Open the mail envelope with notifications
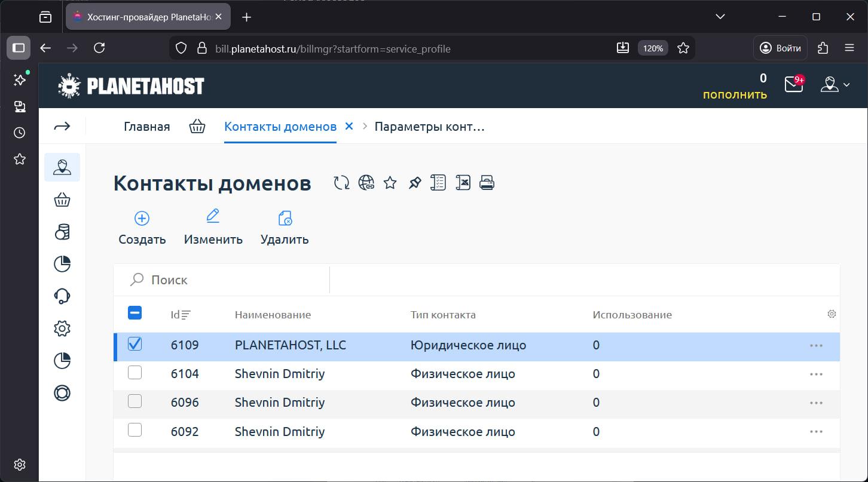The height and width of the screenshot is (482, 868). (792, 85)
